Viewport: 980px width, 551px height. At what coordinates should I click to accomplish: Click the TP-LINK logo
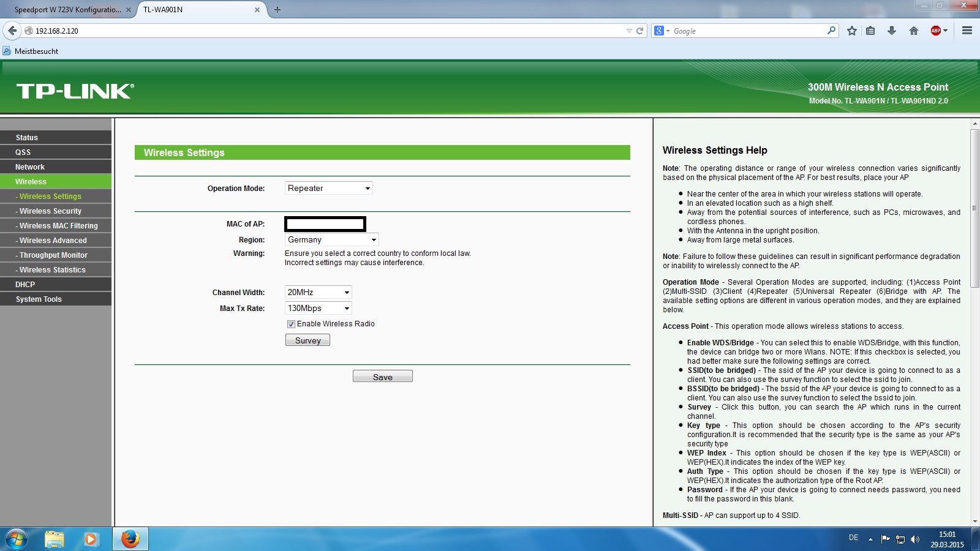75,91
